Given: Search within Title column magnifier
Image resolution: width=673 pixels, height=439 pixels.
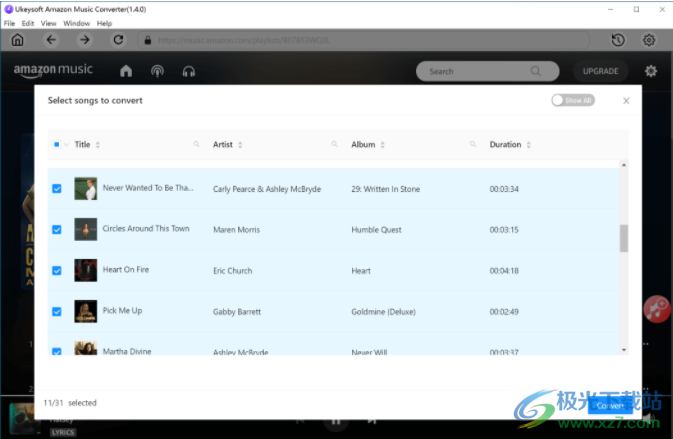Looking at the screenshot, I should [196, 144].
